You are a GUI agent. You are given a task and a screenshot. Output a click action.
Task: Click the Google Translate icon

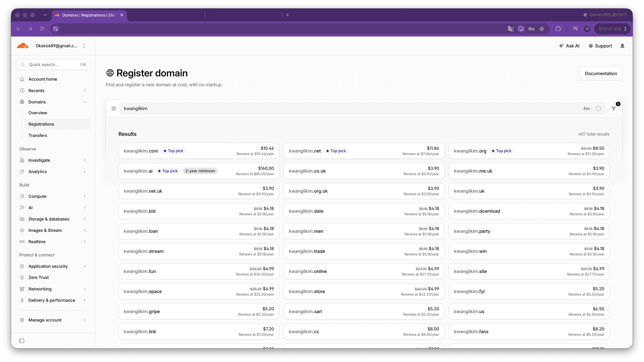[511, 29]
